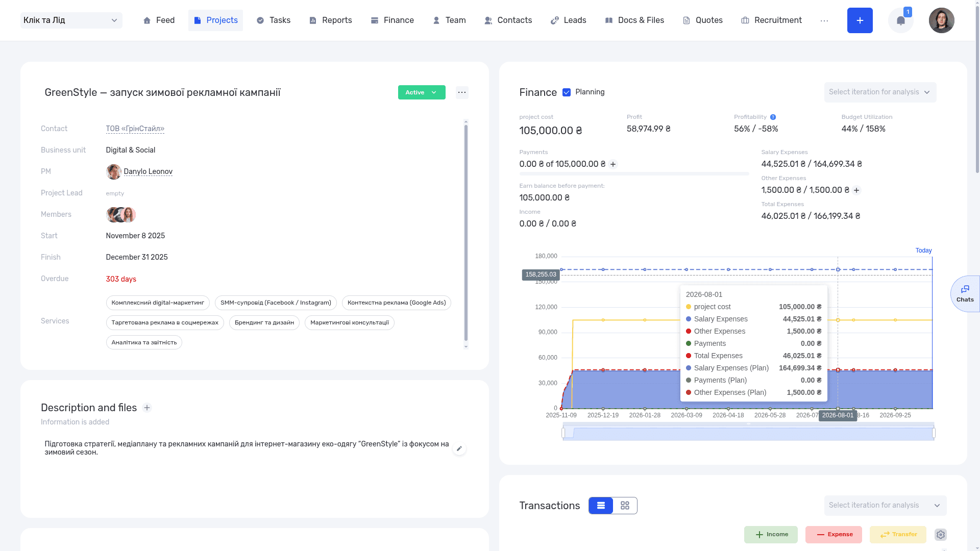Viewport: 980px width, 551px height.
Task: Go to Contacts in top navigation
Action: pos(508,20)
